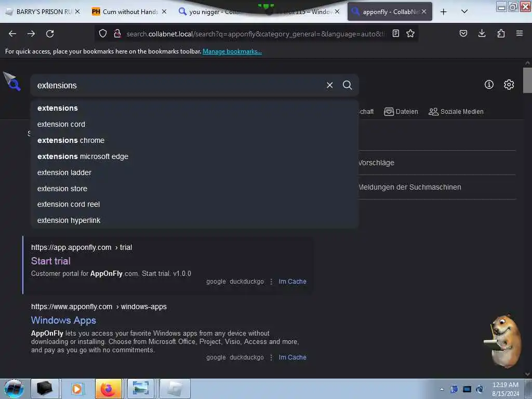Open options dots for Start trial result
This screenshot has width=532, height=399.
(271, 282)
